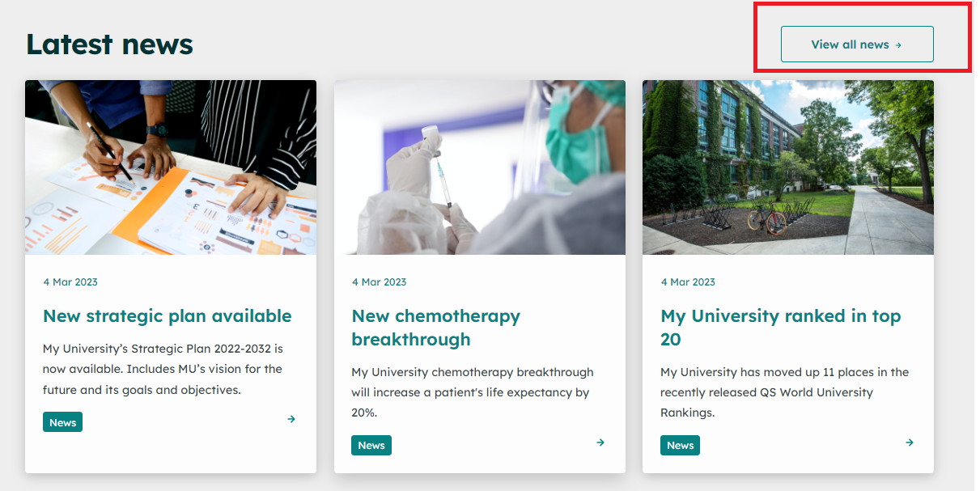Open the New strategic plan available headline
This screenshot has height=491, width=980.
168,316
